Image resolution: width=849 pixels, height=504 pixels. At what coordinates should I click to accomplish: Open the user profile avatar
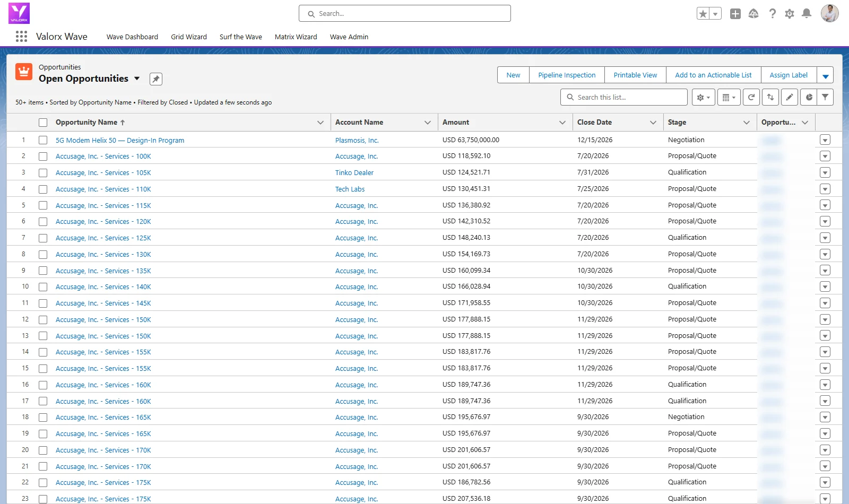[830, 13]
